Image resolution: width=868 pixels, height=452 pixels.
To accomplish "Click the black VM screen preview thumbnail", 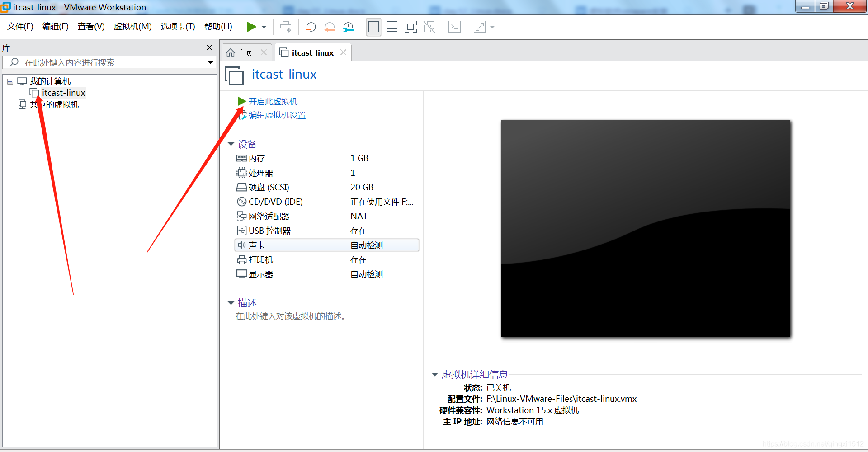I will tap(646, 228).
